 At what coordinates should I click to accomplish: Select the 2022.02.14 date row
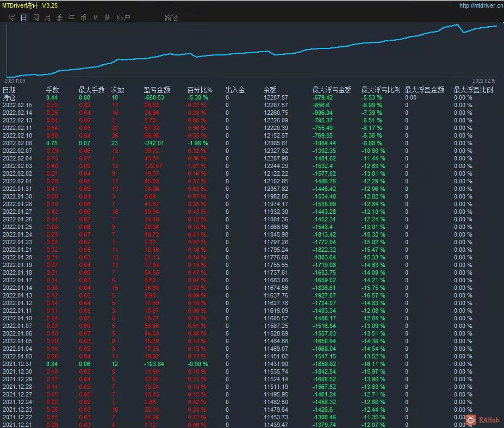tap(17, 113)
